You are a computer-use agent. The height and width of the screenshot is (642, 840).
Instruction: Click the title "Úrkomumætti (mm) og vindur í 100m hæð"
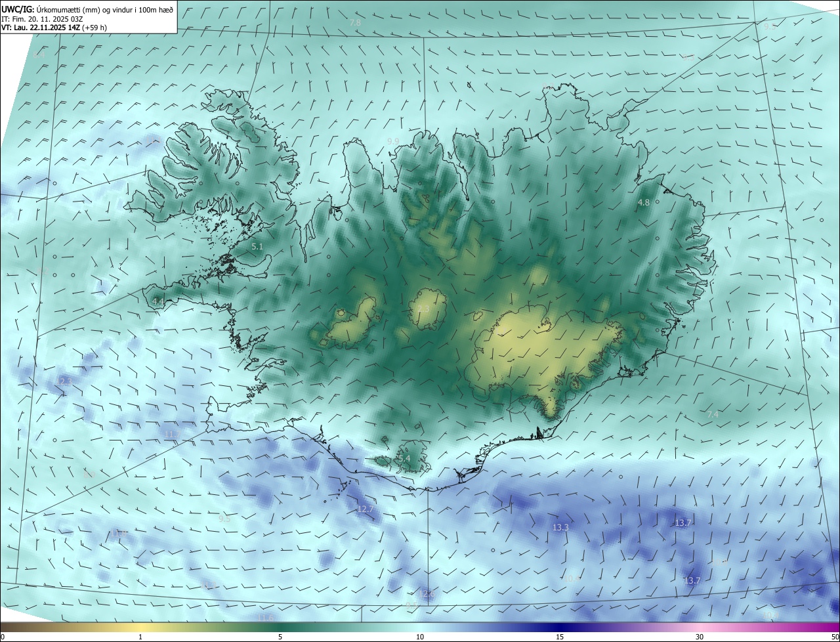click(x=104, y=9)
